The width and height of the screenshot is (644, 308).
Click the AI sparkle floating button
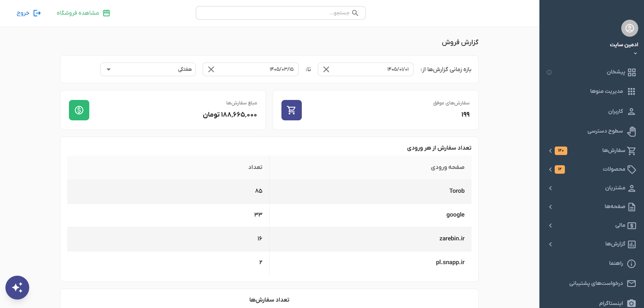(17, 288)
